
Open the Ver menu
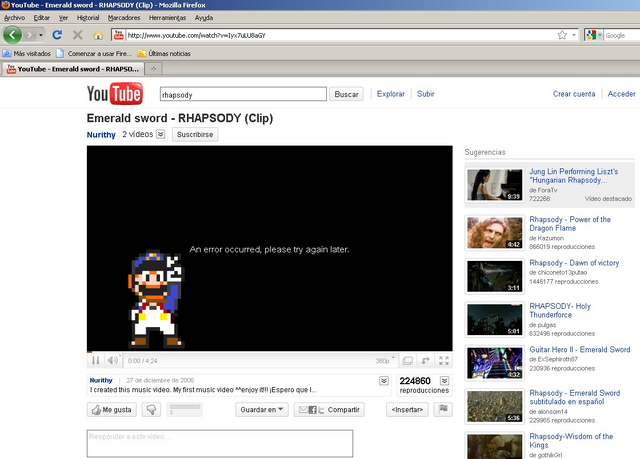[63, 18]
